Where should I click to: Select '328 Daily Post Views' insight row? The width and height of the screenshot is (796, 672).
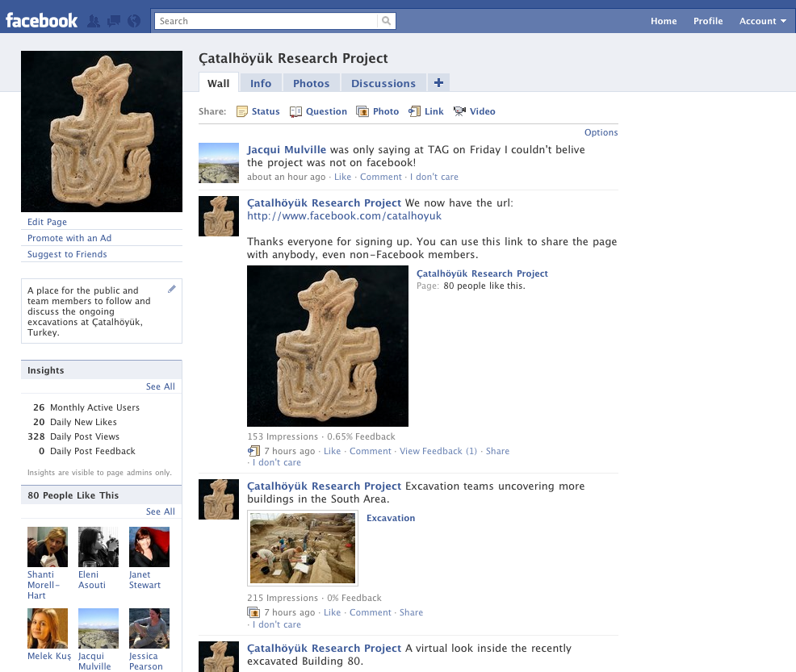73,436
